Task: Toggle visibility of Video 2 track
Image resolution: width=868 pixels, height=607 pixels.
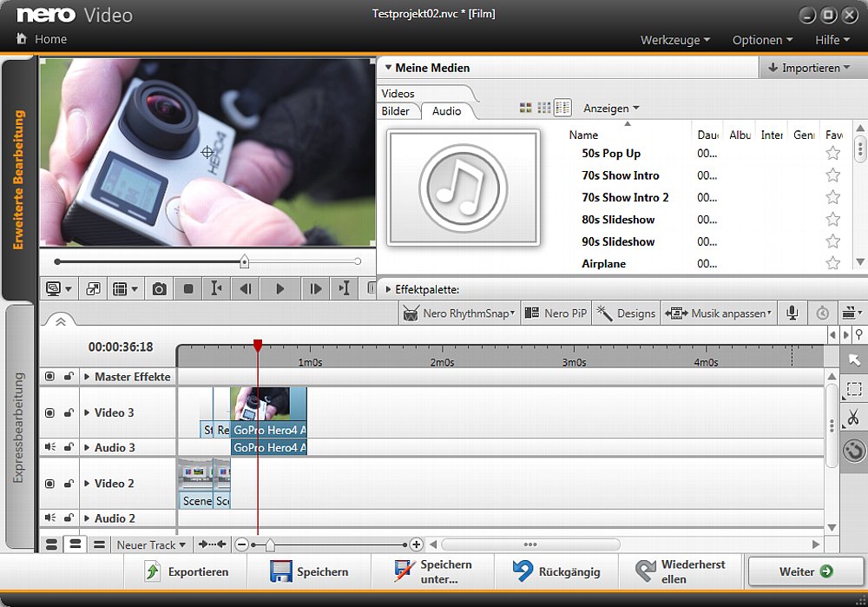Action: 49,484
